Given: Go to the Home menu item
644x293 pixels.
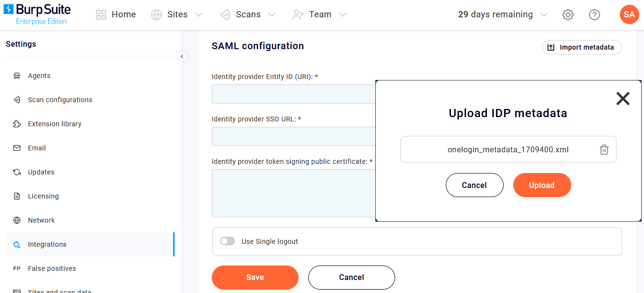Looking at the screenshot, I should click(x=116, y=14).
